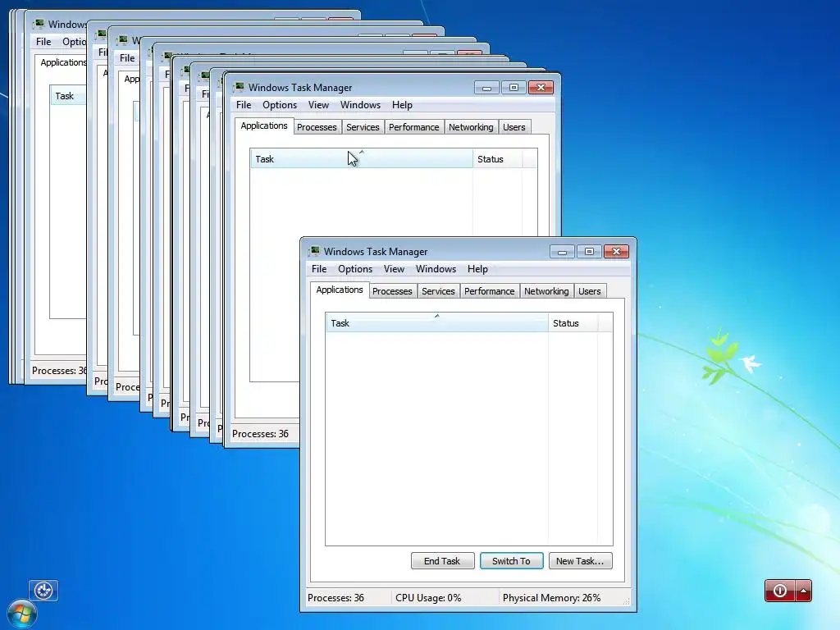The image size is (840, 630).
Task: Click 'CPU Usage: 0%' in status bar
Action: tap(428, 598)
